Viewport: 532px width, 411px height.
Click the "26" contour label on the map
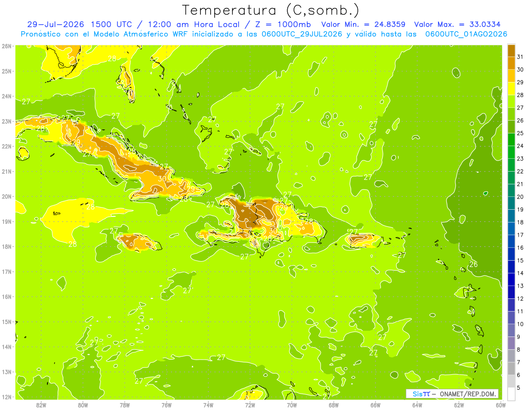pos(473,264)
